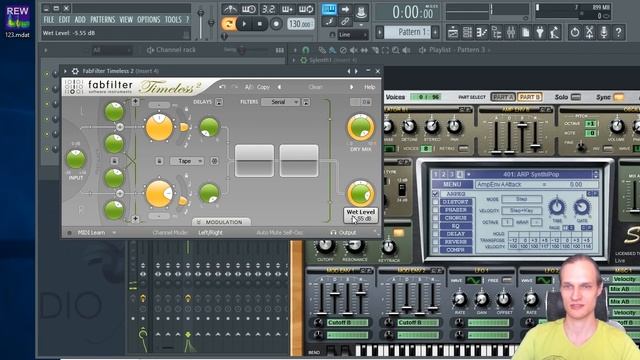The image size is (640, 360).
Task: Click the MIDI Learn button
Action: pos(91,232)
